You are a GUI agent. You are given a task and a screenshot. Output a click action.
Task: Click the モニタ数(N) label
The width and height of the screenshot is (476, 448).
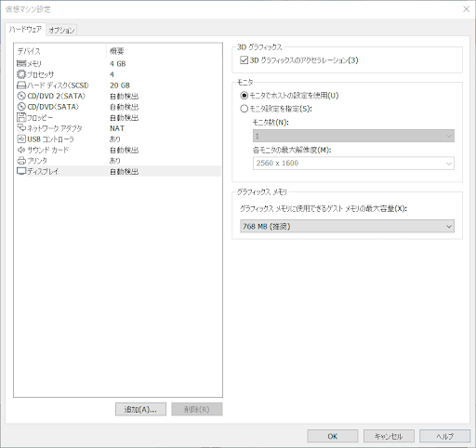click(x=271, y=123)
